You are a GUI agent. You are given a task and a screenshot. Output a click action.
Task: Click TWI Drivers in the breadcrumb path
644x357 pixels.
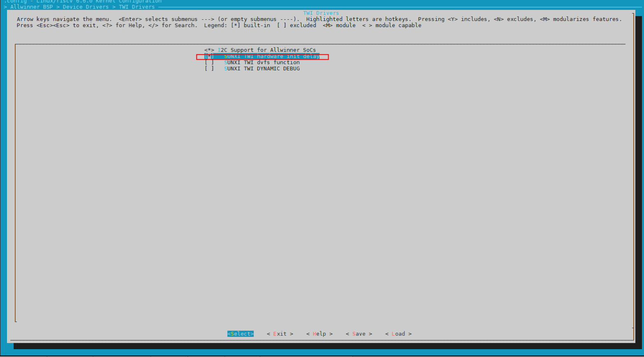click(x=137, y=7)
